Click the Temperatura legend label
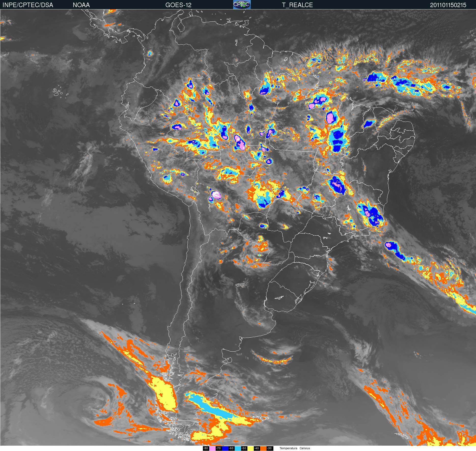The width and height of the screenshot is (476, 451). point(288,448)
